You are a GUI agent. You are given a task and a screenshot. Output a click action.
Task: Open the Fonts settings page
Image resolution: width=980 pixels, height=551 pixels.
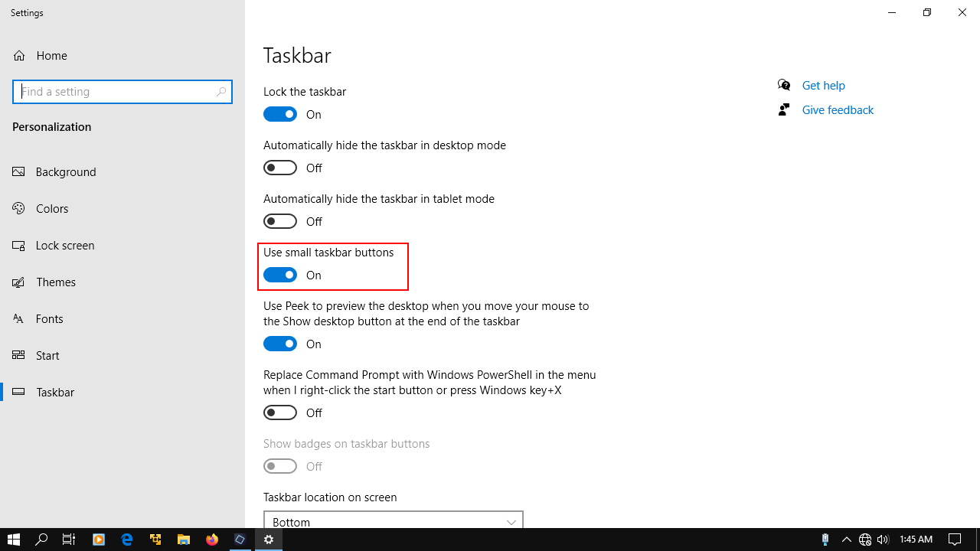(x=49, y=318)
